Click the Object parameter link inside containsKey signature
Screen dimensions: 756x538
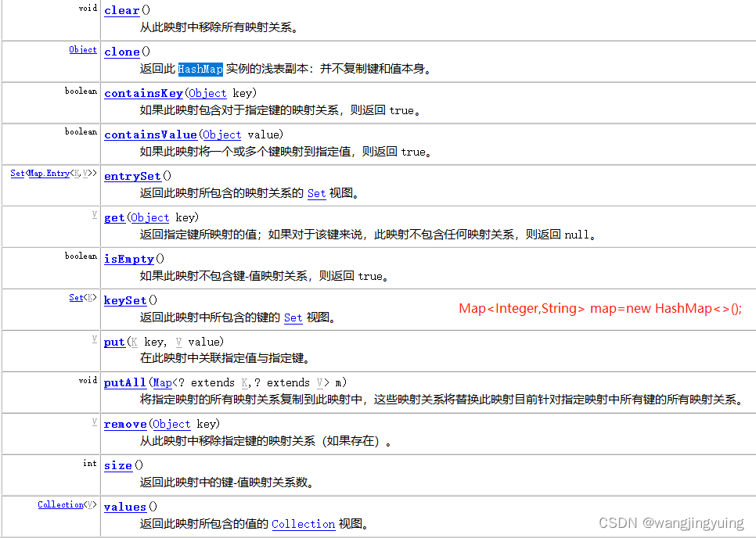click(x=207, y=93)
